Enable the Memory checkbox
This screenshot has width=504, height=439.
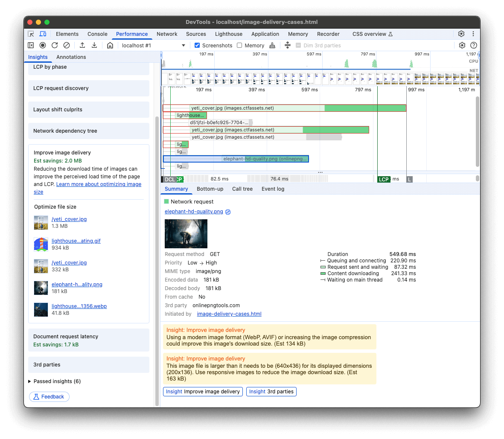point(239,45)
